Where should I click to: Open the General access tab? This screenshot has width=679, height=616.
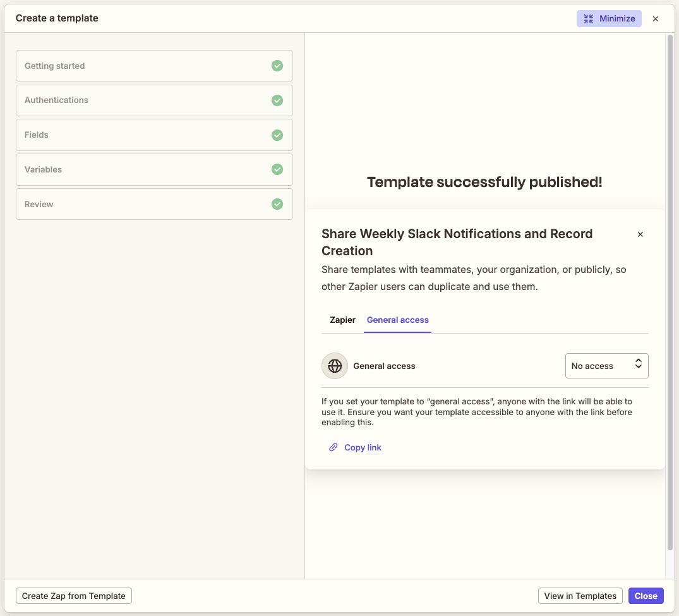click(397, 320)
